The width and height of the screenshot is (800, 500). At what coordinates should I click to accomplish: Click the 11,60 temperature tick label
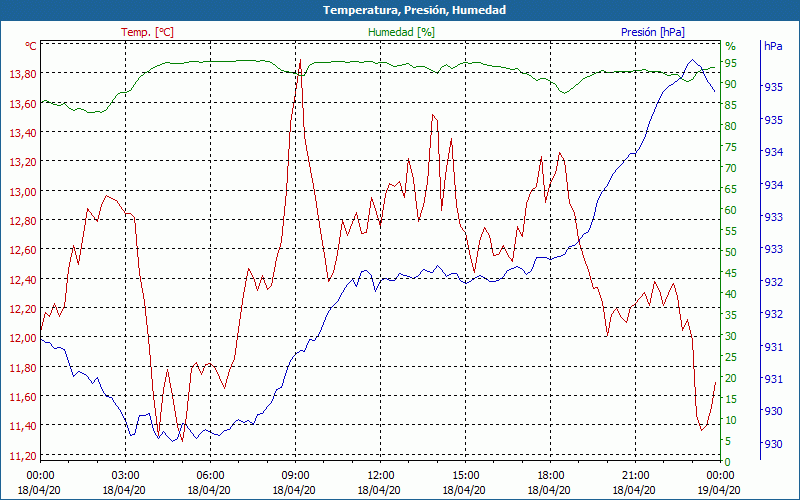click(23, 397)
